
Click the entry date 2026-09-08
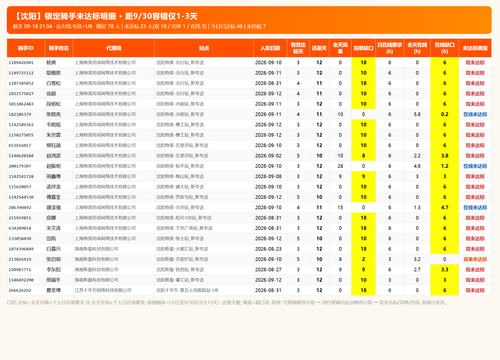[x=268, y=176]
